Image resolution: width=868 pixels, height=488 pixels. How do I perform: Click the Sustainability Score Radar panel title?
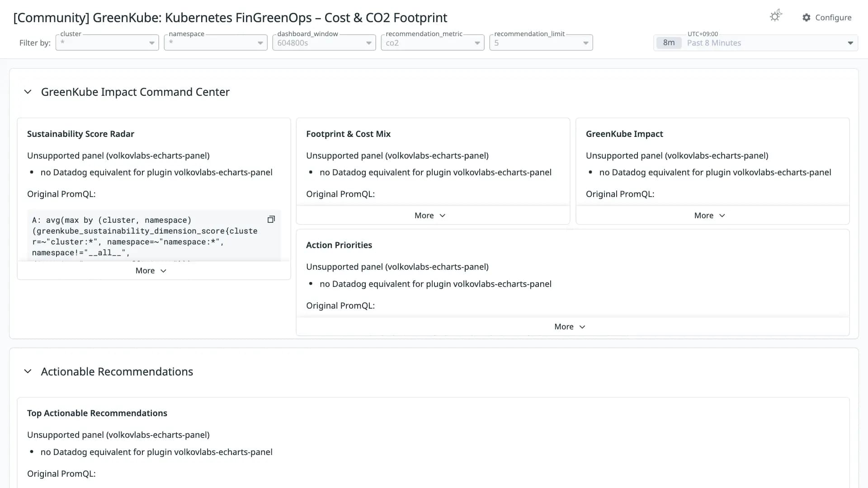coord(80,134)
